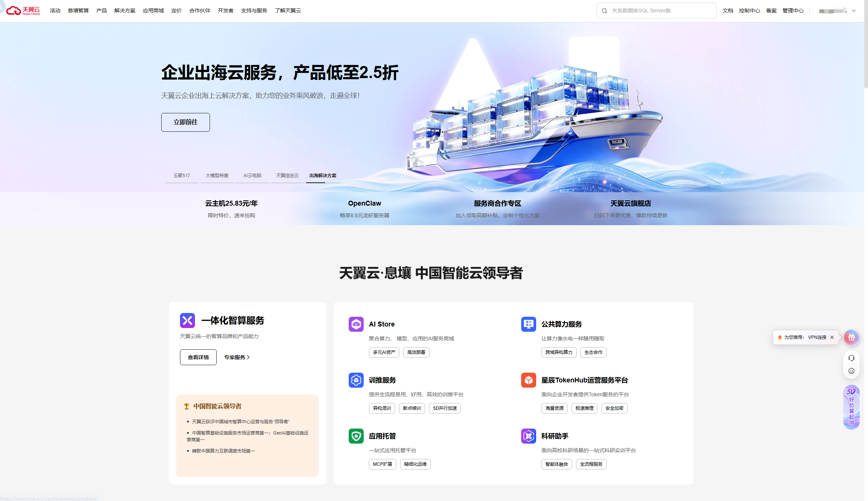This screenshot has width=868, height=501.
Task: Close the VPN连接 recommendation popup
Action: click(832, 337)
